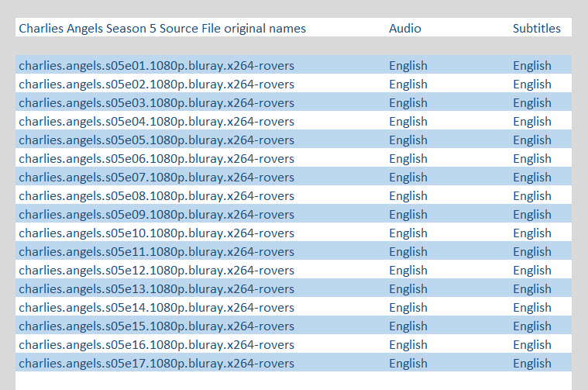588x390 pixels.
Task: Select the 'Subtitles' column header
Action: coord(537,29)
